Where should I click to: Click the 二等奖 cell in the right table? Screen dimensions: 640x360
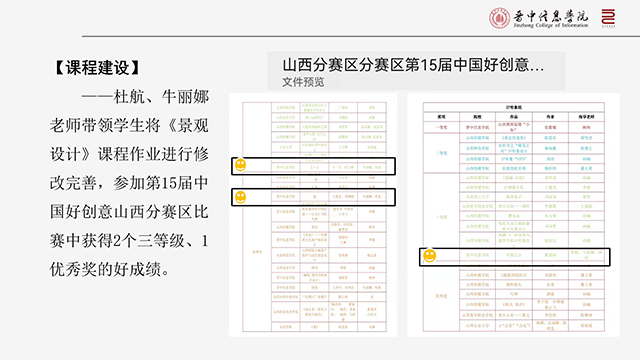click(x=441, y=153)
